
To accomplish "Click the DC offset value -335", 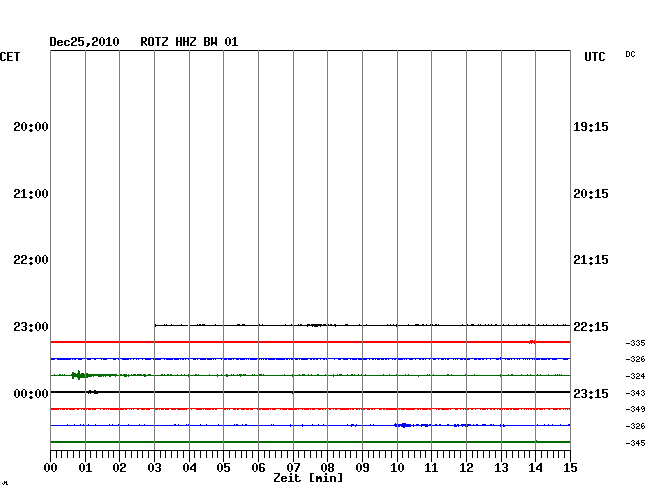I will [635, 343].
